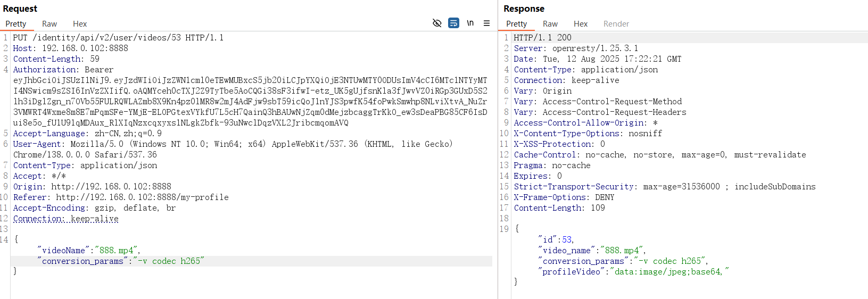Screen dimensions: 868x299
Task: Click the PUT /identity/api/v2/user/videos/53 request line
Action: 118,38
